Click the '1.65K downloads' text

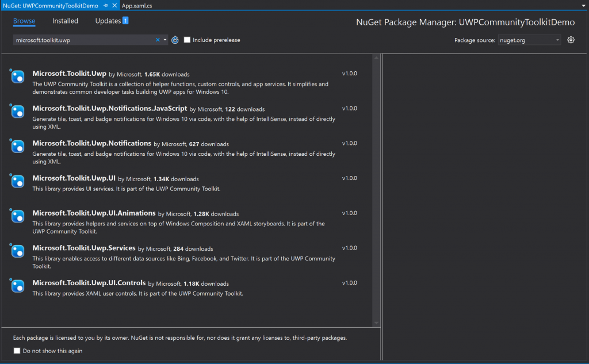167,74
